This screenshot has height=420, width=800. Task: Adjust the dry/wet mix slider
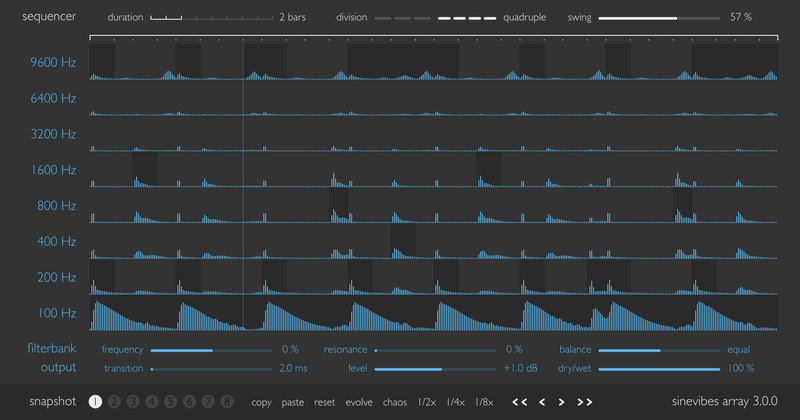point(659,369)
